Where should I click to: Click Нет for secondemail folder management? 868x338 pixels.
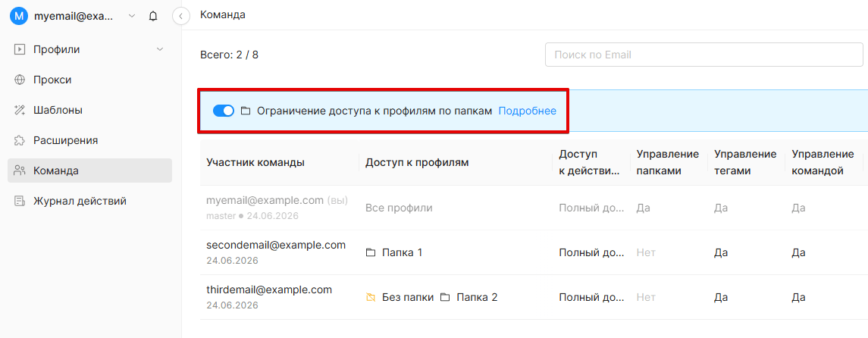pos(646,253)
